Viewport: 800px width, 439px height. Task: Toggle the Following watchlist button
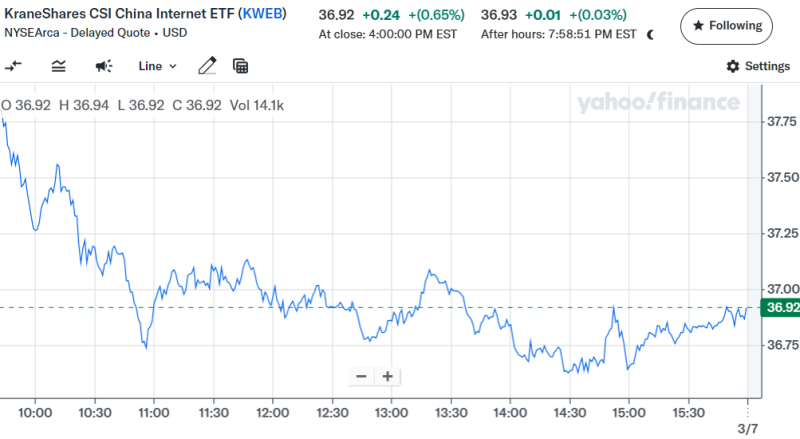pyautogui.click(x=726, y=25)
